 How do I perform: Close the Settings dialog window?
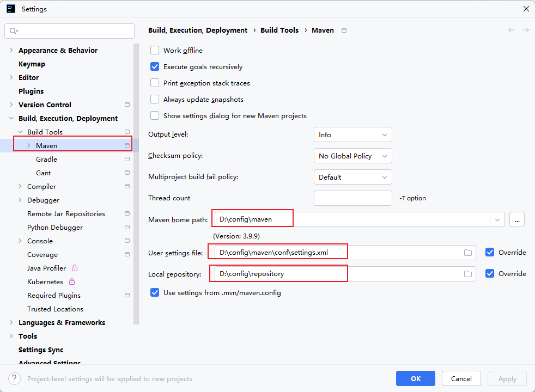click(526, 9)
